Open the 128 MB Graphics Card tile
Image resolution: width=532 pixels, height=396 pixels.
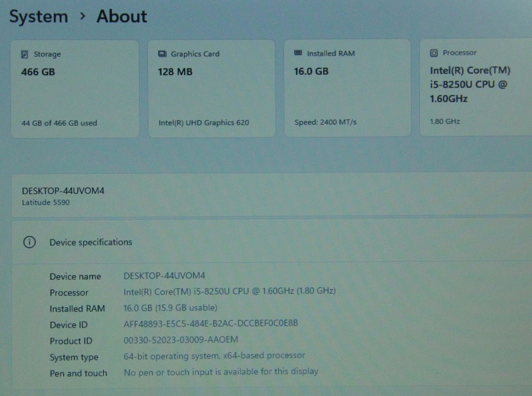211,88
